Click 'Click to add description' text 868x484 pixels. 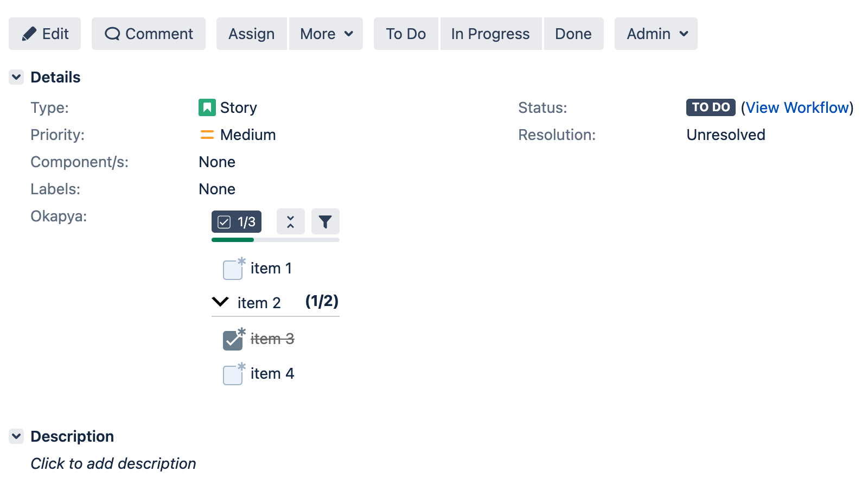point(113,463)
